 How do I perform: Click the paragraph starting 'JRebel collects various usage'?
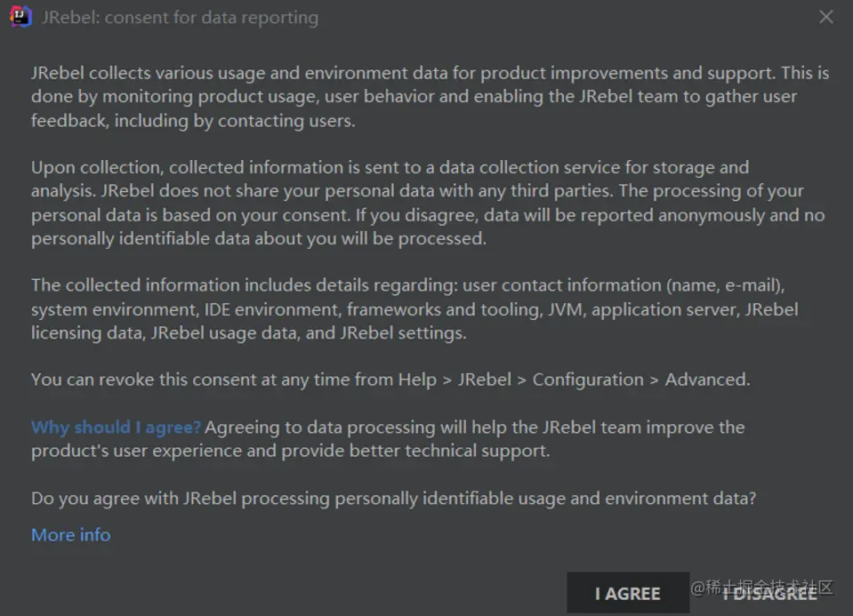click(430, 97)
